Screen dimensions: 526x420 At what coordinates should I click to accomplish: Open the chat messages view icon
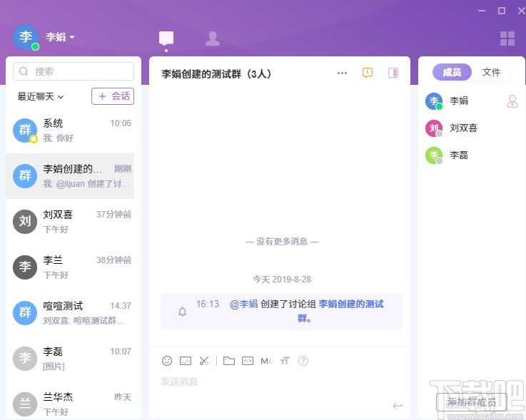point(166,39)
